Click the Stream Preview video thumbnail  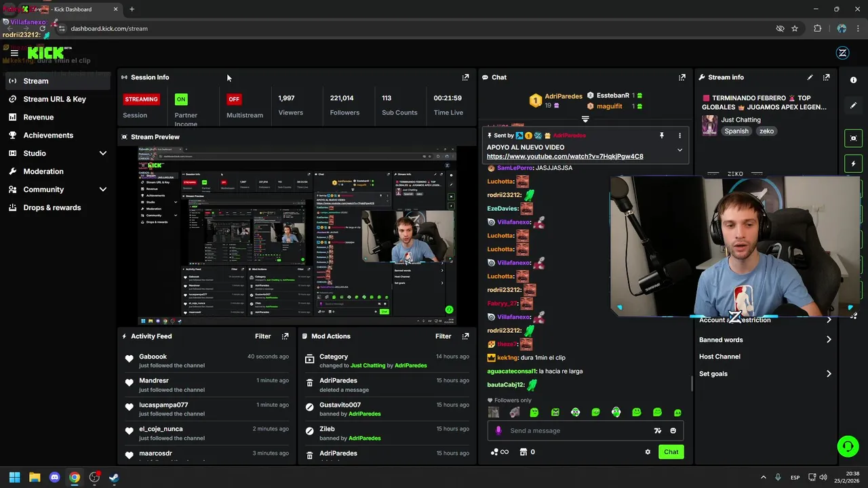tap(297, 235)
